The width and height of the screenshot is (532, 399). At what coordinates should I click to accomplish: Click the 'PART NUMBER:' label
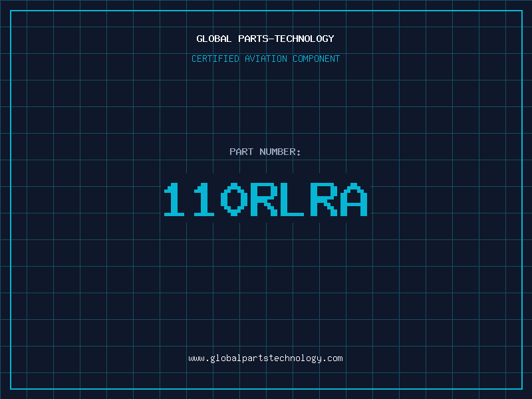pos(265,152)
